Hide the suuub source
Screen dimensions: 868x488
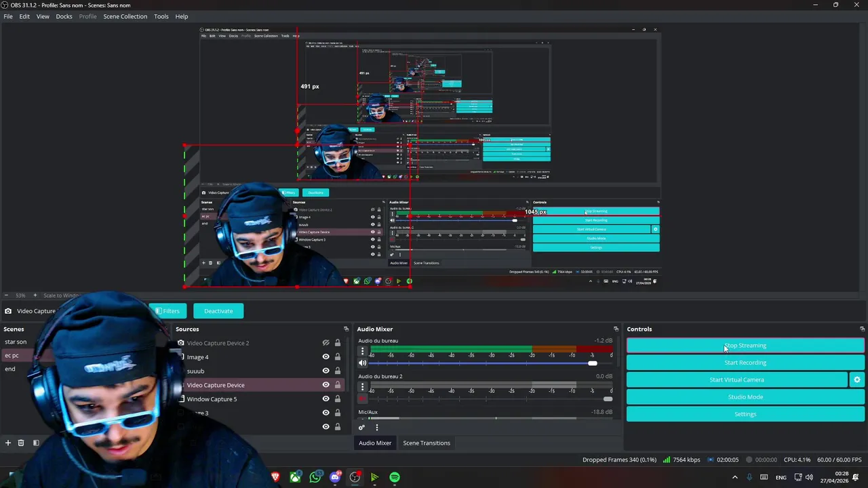pos(325,371)
